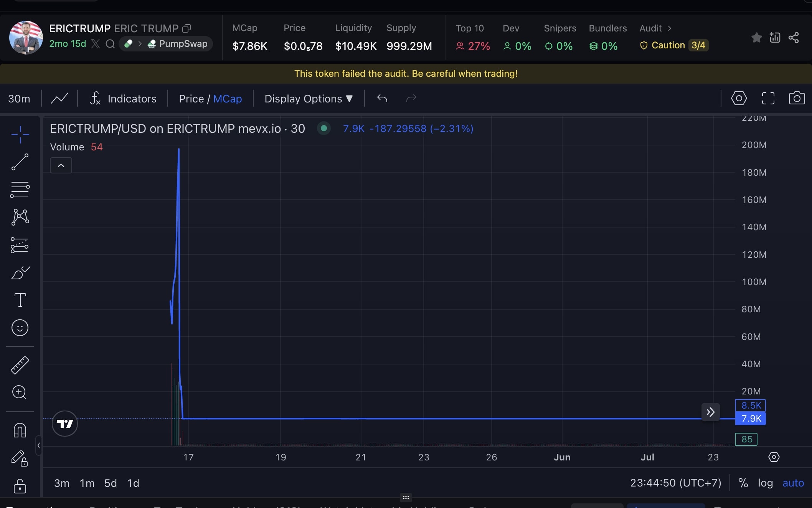
Task: Select the crosshair cursor tool
Action: click(20, 134)
